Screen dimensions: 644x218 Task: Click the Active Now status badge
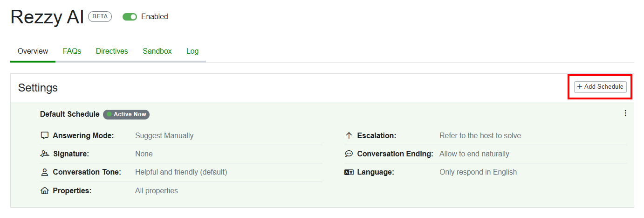click(x=126, y=114)
